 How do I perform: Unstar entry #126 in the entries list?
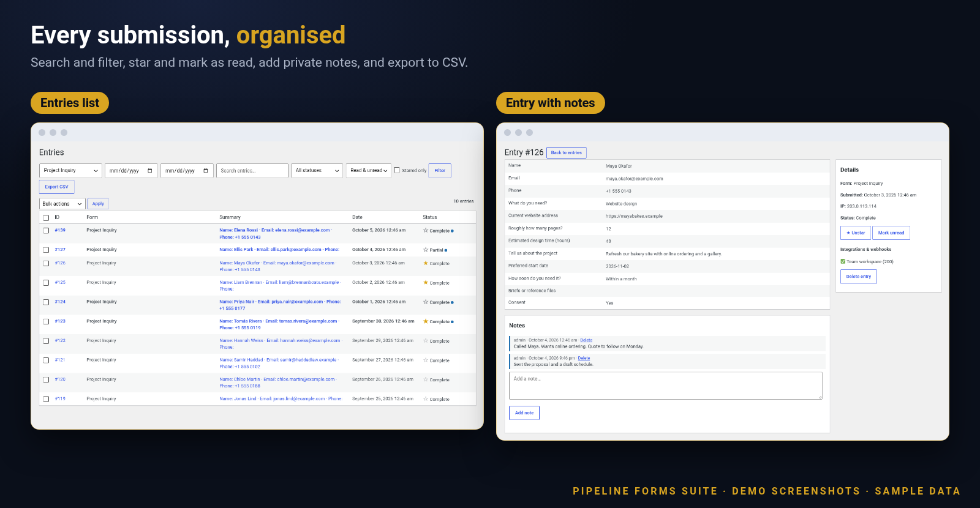pos(426,263)
